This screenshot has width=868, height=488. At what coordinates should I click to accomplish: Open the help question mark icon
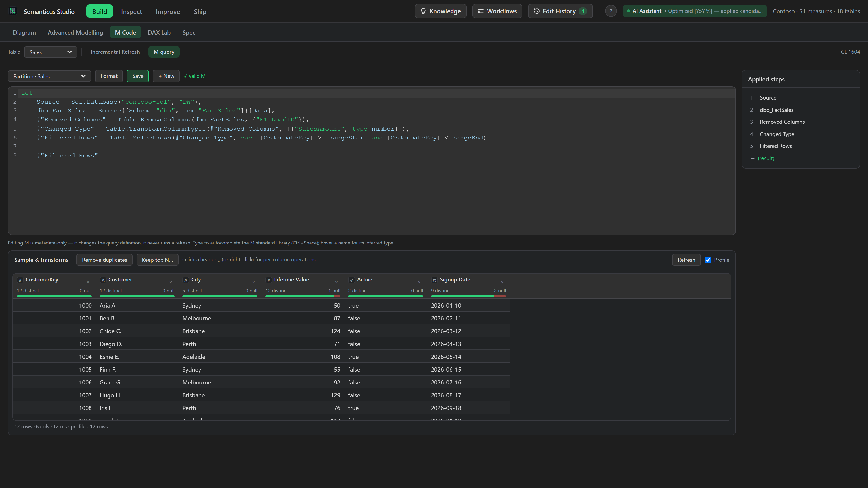coord(611,11)
